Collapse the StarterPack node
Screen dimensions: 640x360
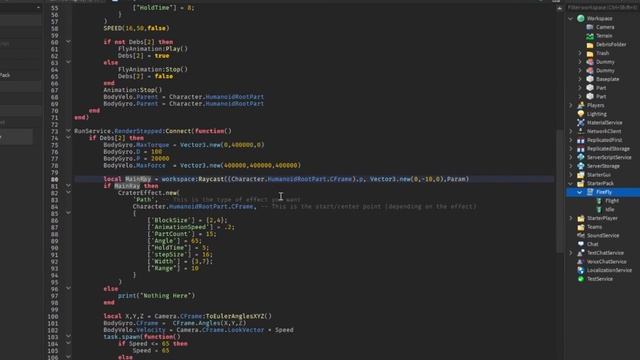[x=571, y=183]
